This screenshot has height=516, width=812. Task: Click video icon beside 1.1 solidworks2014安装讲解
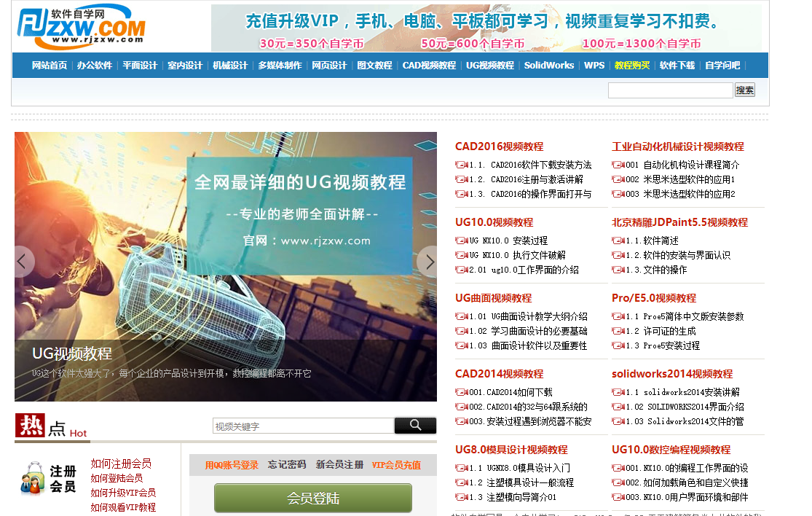tap(618, 392)
